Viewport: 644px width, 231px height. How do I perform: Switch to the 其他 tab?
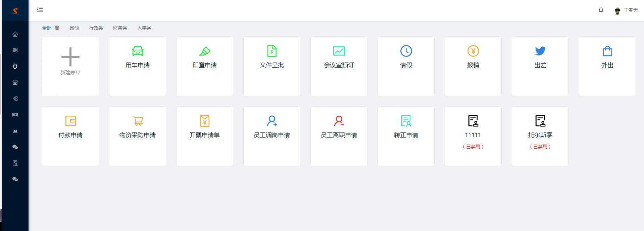(74, 28)
